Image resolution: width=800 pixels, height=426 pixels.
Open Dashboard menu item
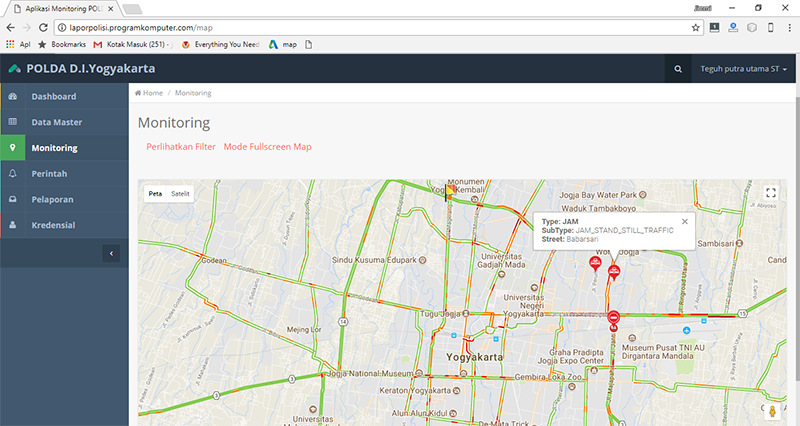coord(64,96)
